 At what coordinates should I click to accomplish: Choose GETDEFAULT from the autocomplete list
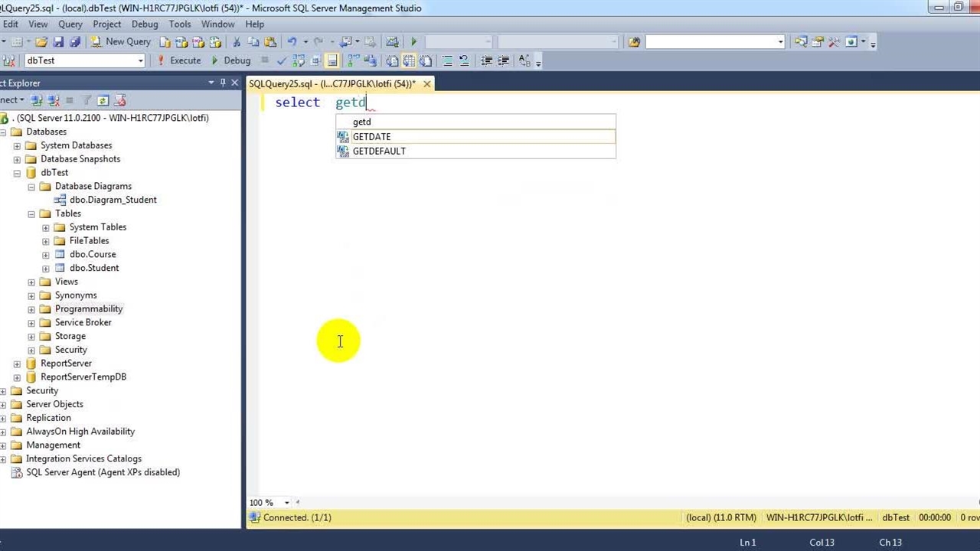point(475,152)
